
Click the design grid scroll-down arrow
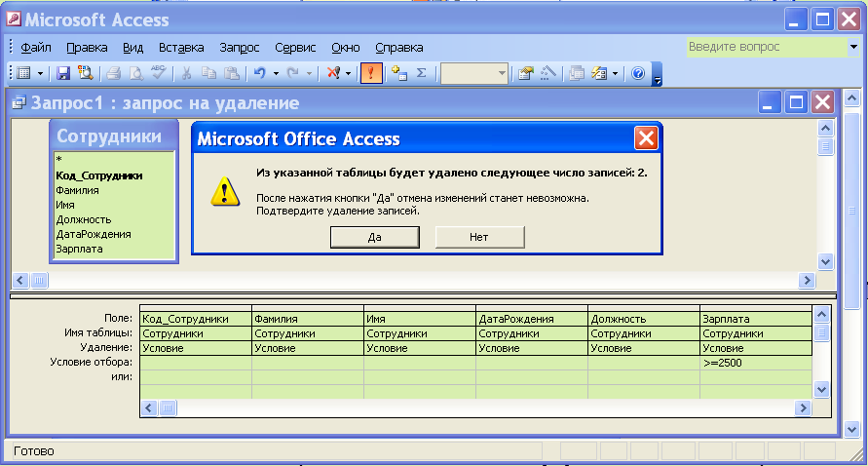821,390
